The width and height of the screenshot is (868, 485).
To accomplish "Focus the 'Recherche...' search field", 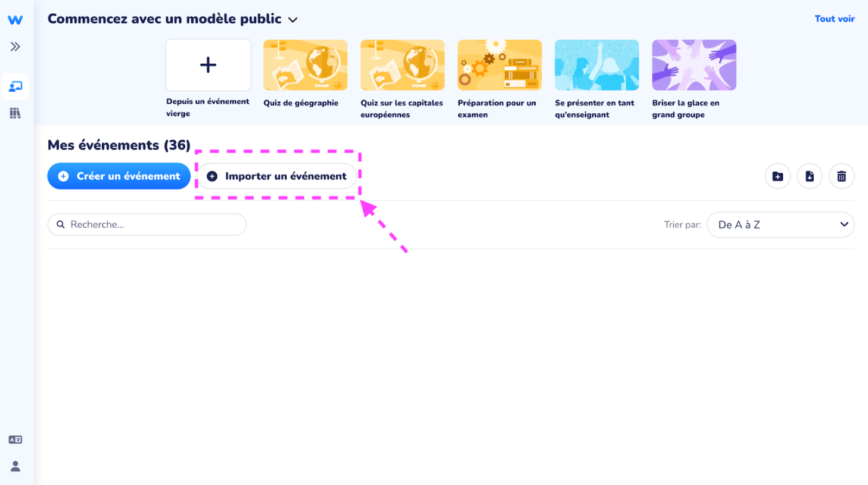I will click(147, 225).
